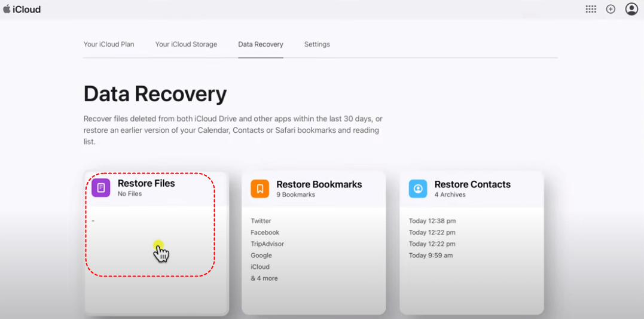
Task: Open the Restore Bookmarks card title
Action: pyautogui.click(x=319, y=184)
